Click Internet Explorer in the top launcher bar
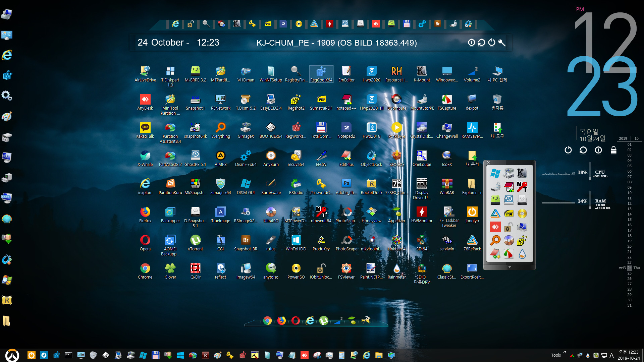Screen dimensions: 644x362 coord(175,24)
